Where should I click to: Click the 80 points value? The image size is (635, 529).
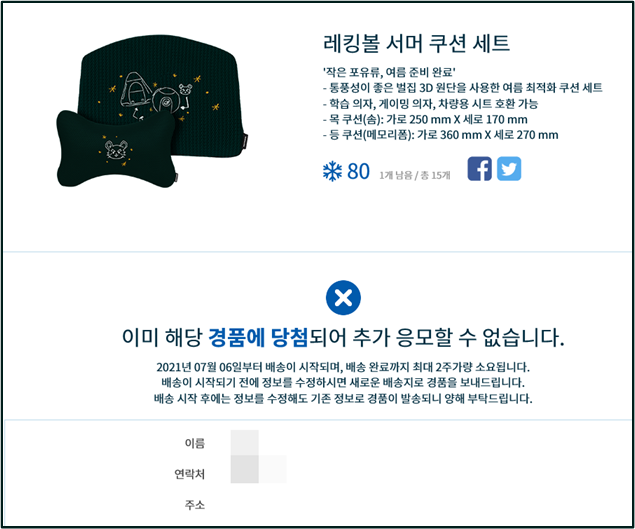(358, 172)
